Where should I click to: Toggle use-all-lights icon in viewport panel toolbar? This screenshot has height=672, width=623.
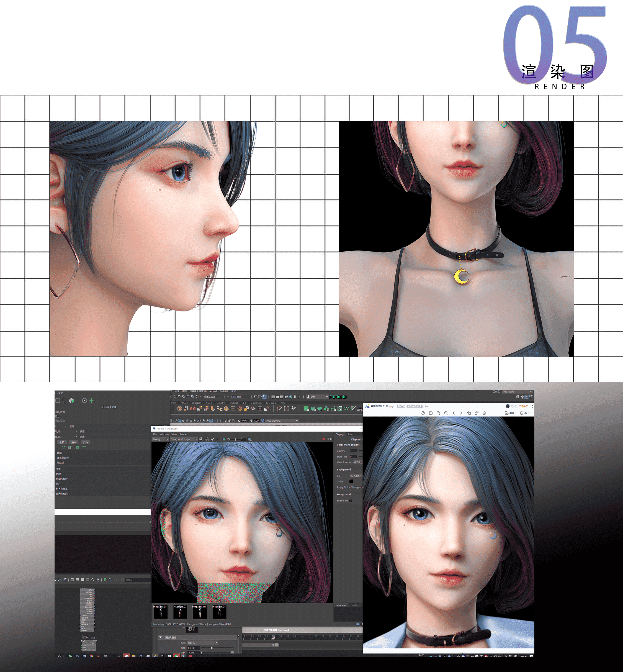coord(194,421)
